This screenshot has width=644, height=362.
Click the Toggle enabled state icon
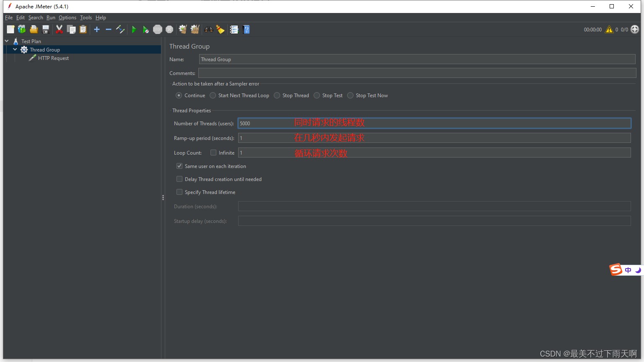coord(120,29)
